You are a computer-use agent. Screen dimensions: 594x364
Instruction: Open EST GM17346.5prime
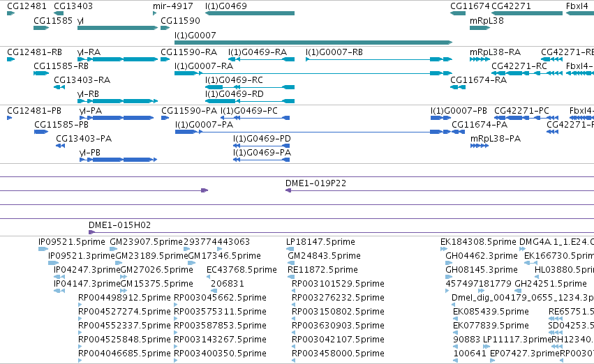(x=224, y=256)
